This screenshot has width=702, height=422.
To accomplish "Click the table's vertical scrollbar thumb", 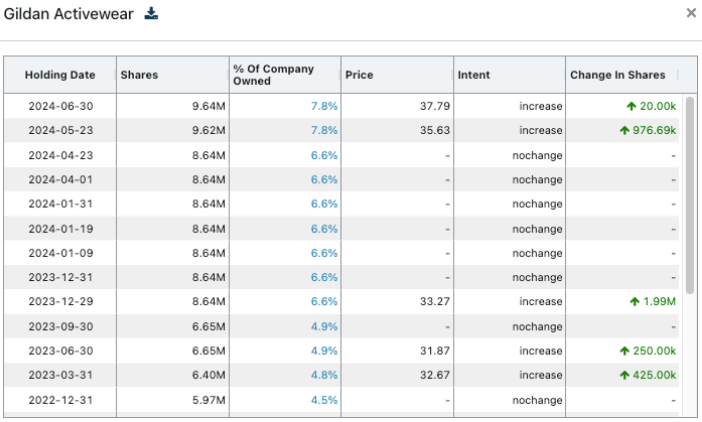I will pos(689,190).
